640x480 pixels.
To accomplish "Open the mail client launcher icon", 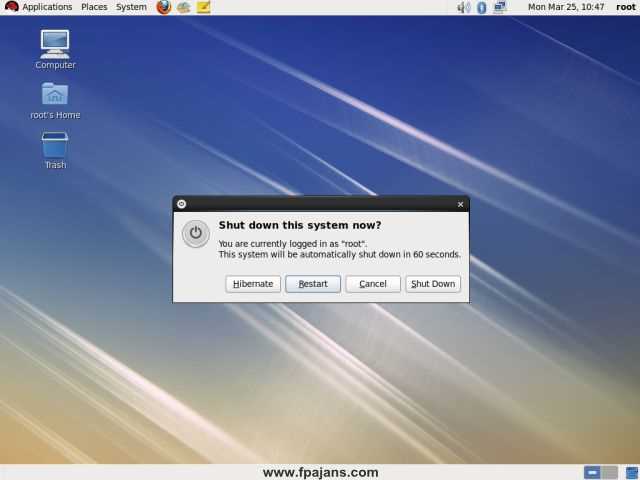I will coord(184,7).
